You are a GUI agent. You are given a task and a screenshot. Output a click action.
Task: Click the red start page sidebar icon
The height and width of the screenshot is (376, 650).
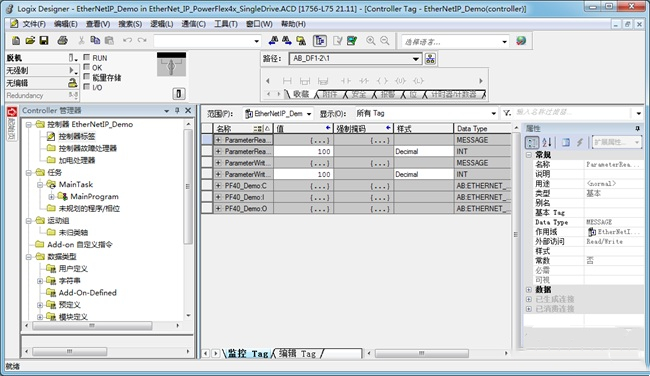pos(12,112)
